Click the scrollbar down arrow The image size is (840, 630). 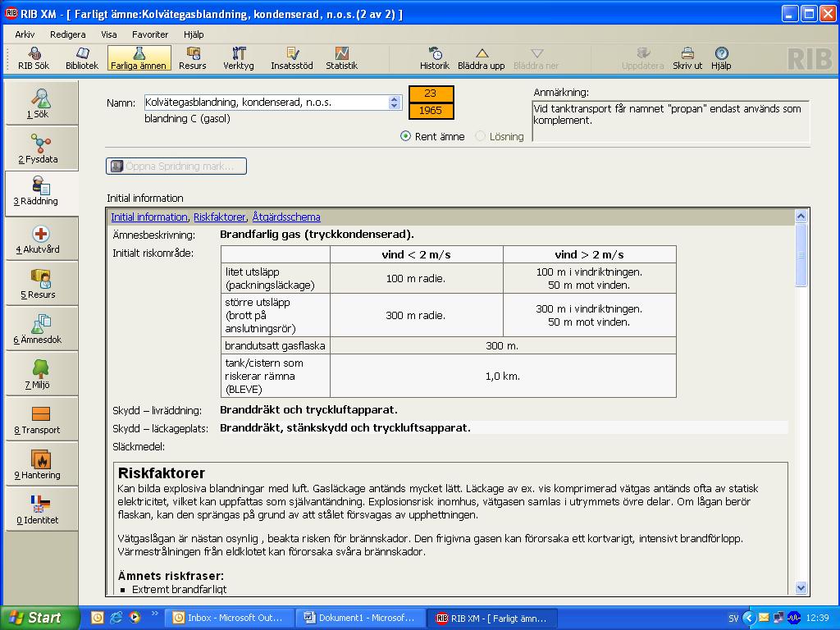(x=801, y=587)
